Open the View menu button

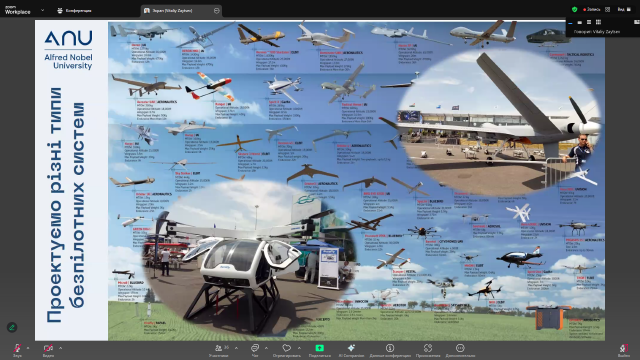(624, 9)
